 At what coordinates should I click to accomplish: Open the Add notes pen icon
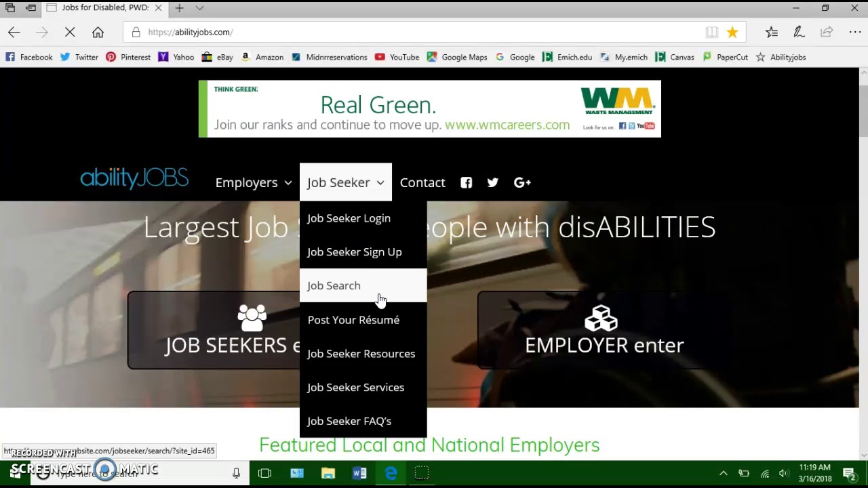tap(799, 32)
